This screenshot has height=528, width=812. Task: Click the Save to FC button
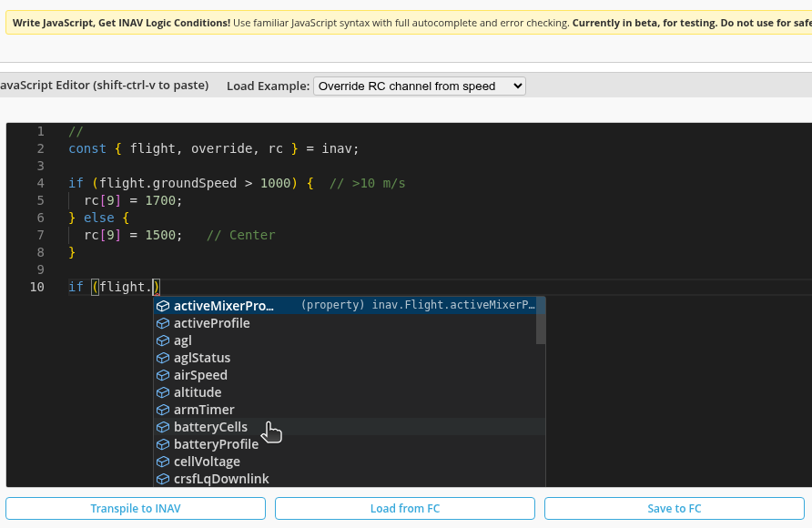pyautogui.click(x=675, y=508)
